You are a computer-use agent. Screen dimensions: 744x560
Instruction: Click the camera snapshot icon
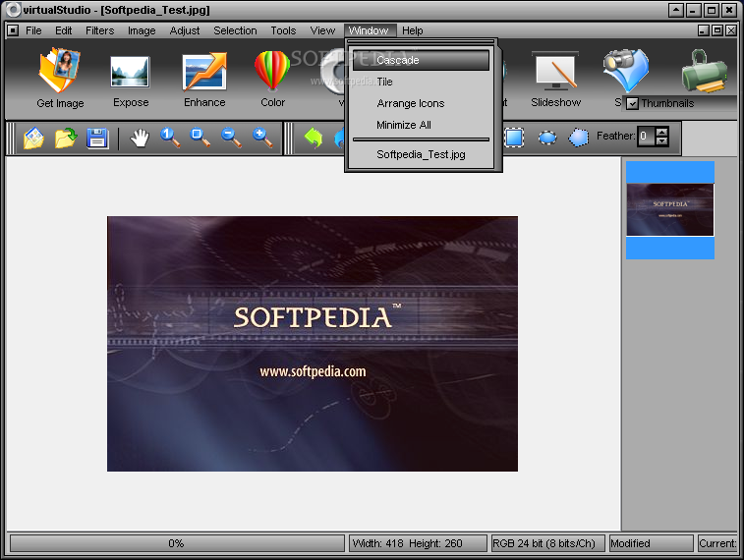point(625,70)
